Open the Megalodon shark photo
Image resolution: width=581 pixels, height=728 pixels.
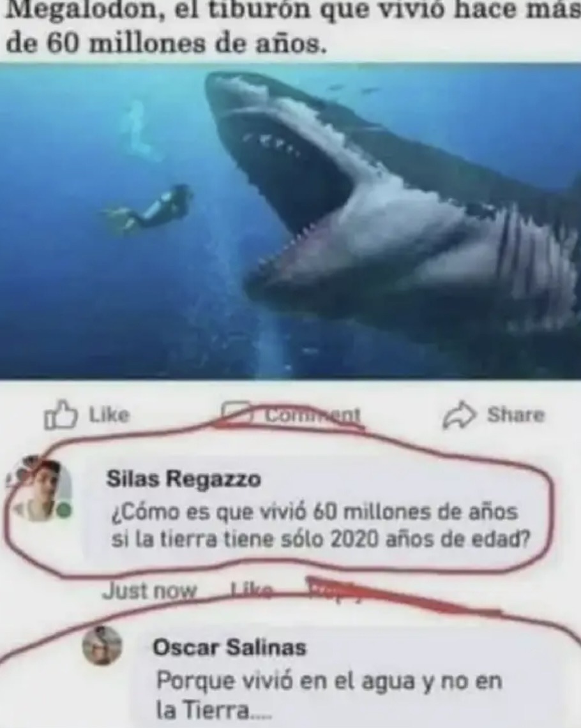coord(290,221)
